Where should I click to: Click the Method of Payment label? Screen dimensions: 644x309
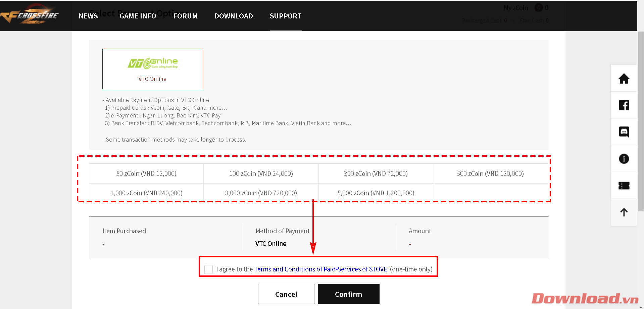283,231
